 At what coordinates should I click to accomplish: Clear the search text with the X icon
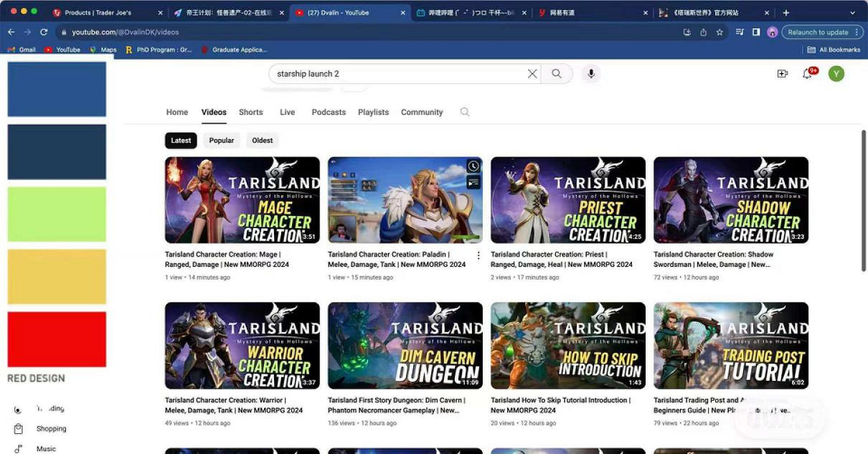click(532, 74)
